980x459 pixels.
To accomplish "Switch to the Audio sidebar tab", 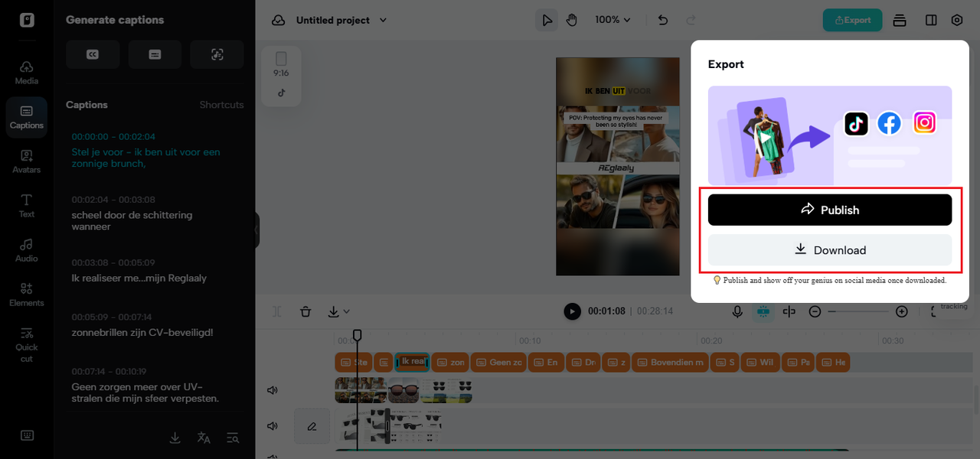I will (x=27, y=250).
